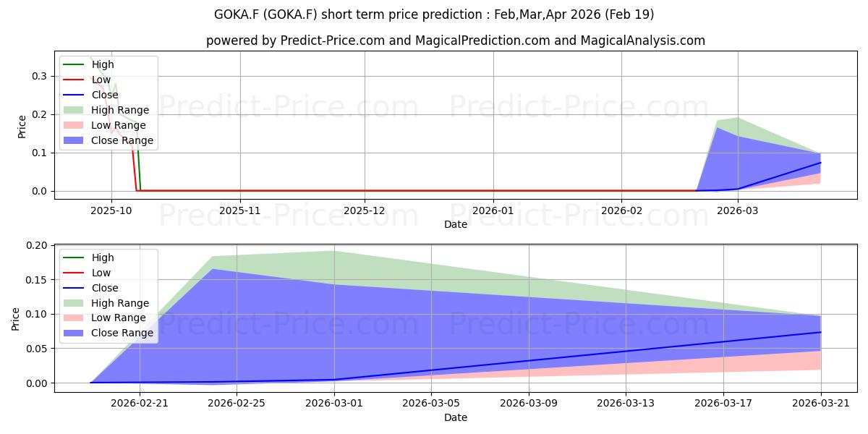Click the blue Close line legend marker in top chart

[x=75, y=95]
